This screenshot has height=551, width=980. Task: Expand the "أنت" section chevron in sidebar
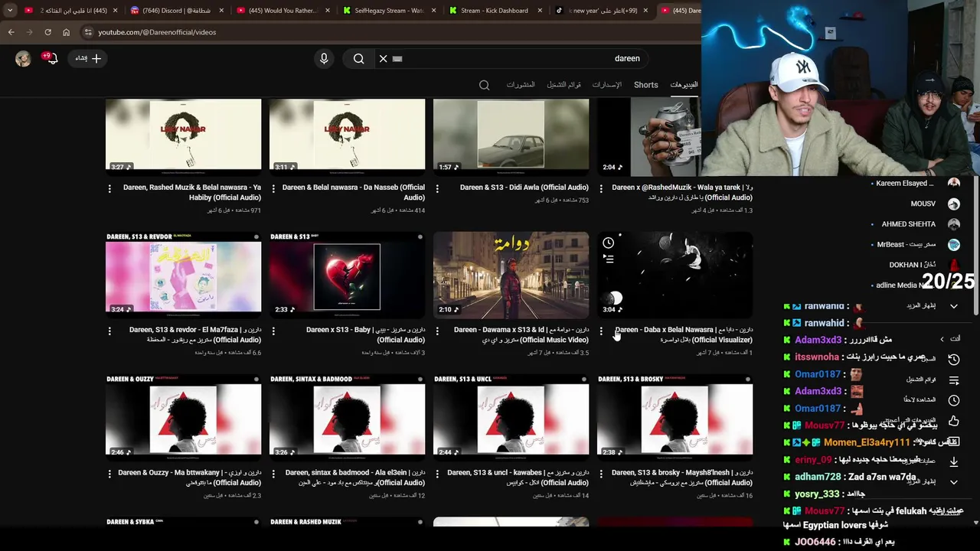[x=942, y=339]
